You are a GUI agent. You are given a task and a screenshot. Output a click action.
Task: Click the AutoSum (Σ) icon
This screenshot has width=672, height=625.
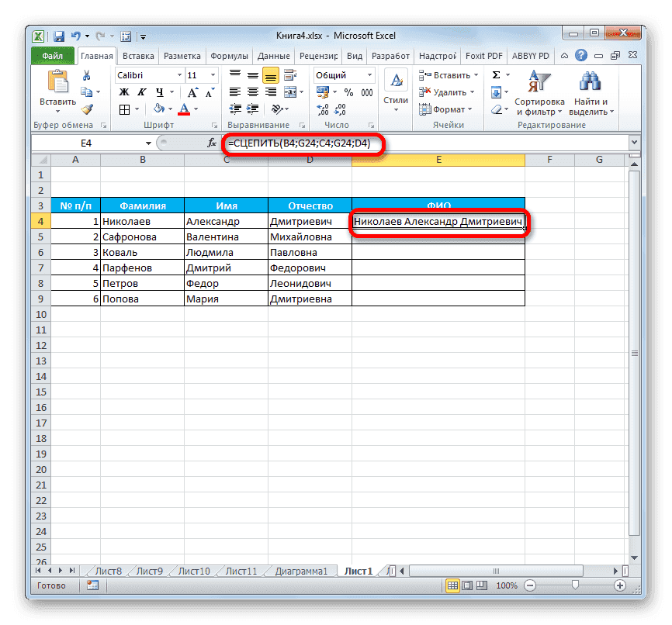(494, 74)
